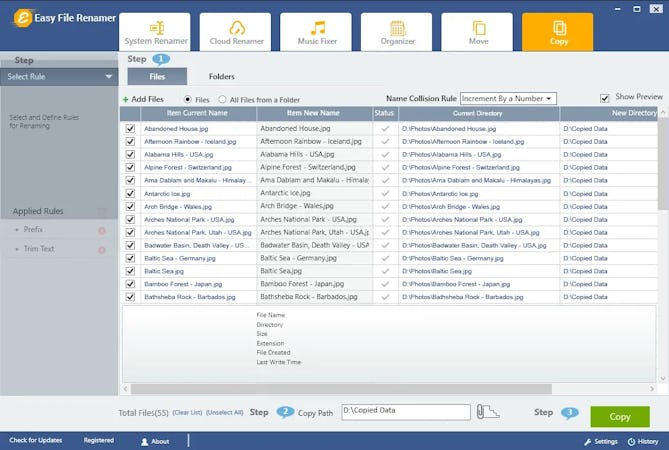Image resolution: width=669 pixels, height=450 pixels.
Task: Open the Music Fixer tab
Action: 316,32
